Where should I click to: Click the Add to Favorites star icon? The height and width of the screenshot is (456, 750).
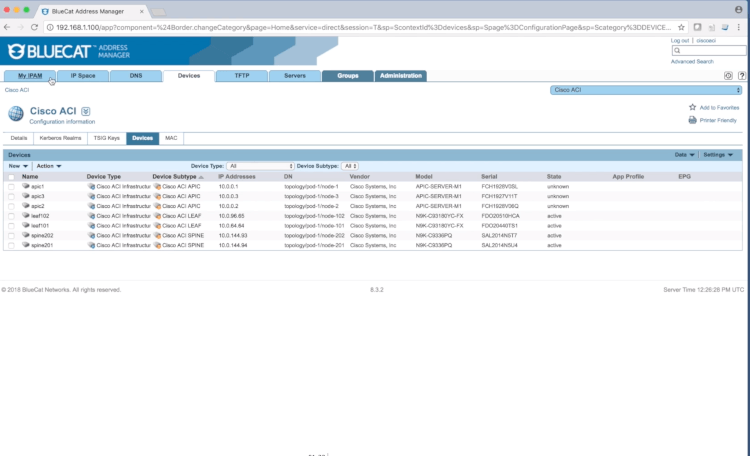click(x=692, y=107)
